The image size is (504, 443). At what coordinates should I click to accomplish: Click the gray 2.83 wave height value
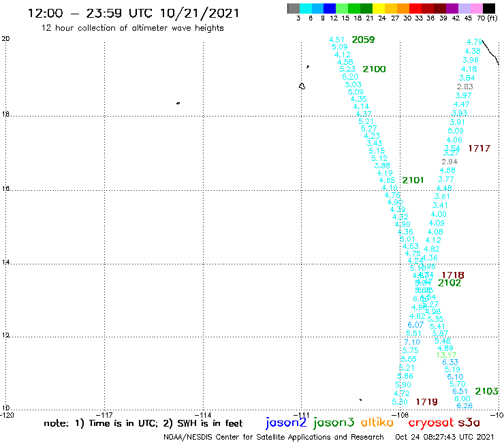[465, 87]
